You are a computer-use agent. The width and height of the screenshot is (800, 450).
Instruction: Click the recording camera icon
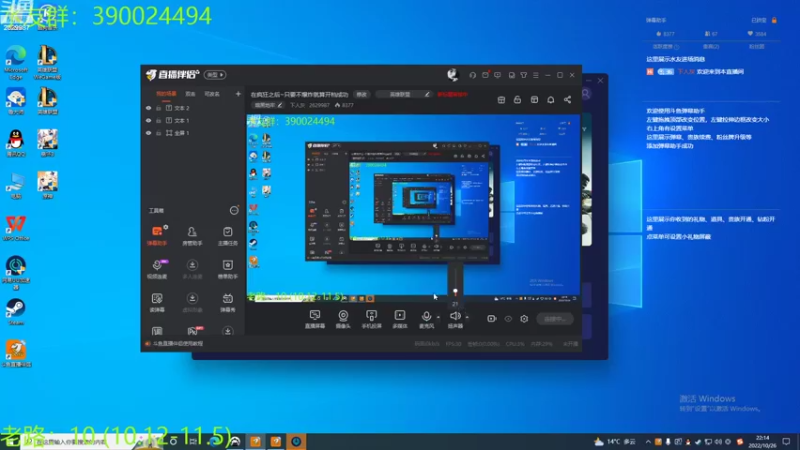click(491, 319)
